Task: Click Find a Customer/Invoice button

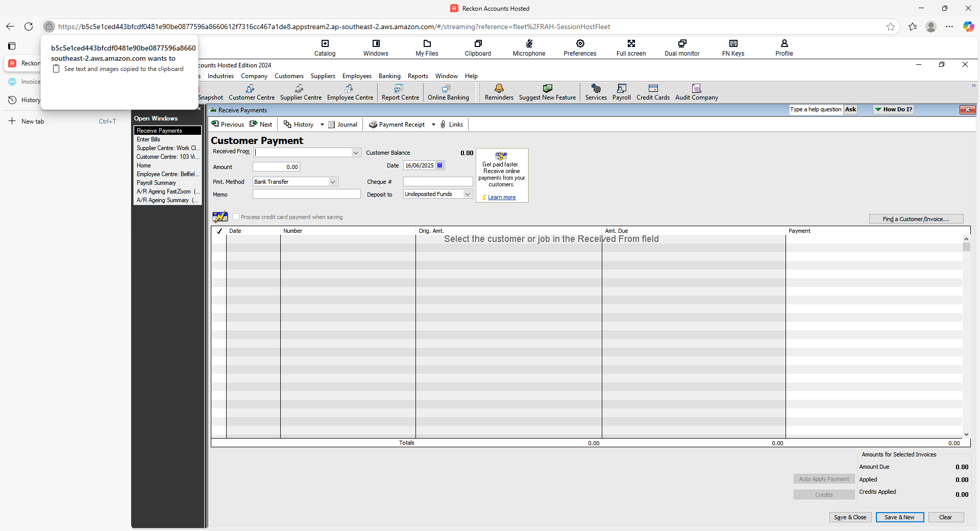Action: 916,219
